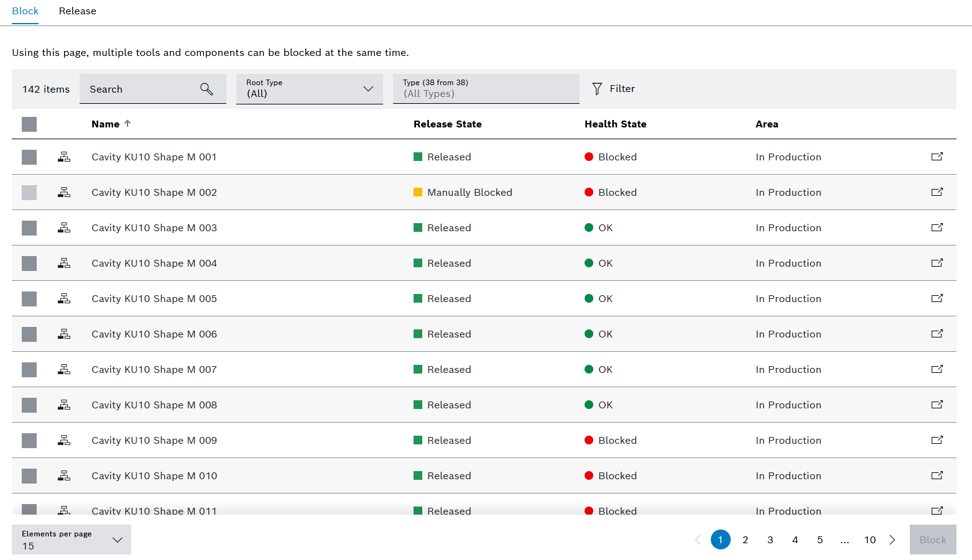Go to page 3 in pagination

pyautogui.click(x=770, y=539)
